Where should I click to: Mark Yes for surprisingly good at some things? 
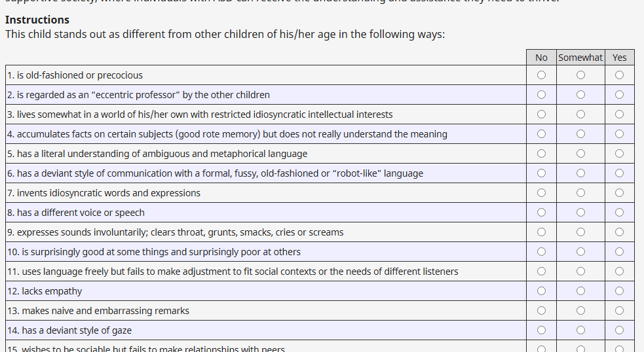(620, 252)
